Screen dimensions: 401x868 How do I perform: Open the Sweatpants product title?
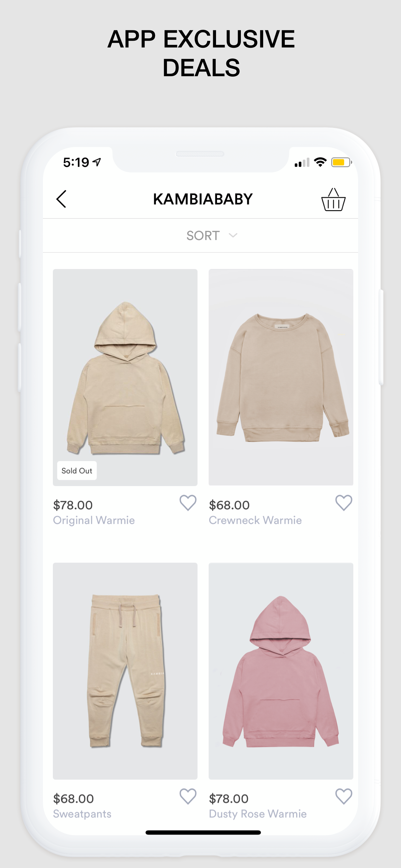(x=82, y=814)
